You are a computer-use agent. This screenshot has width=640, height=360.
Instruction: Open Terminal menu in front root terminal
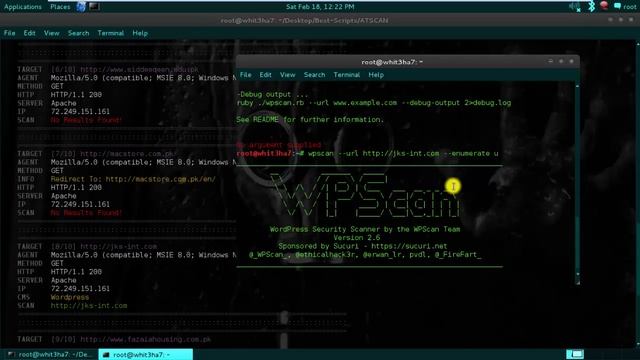coord(347,75)
